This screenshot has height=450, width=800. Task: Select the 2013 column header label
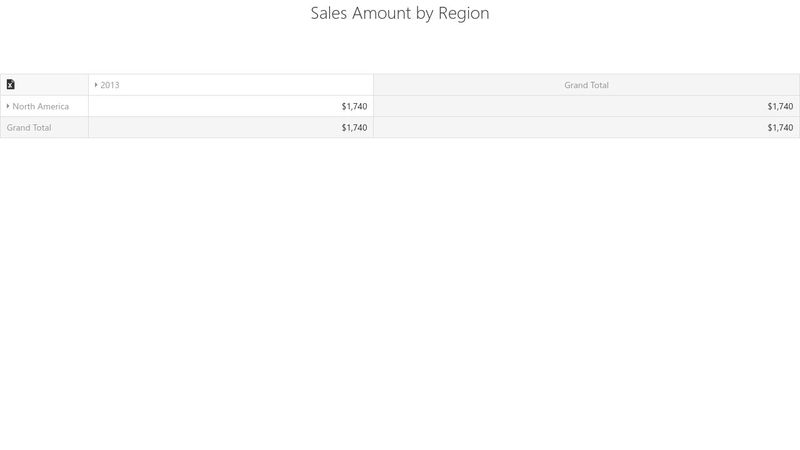click(110, 85)
